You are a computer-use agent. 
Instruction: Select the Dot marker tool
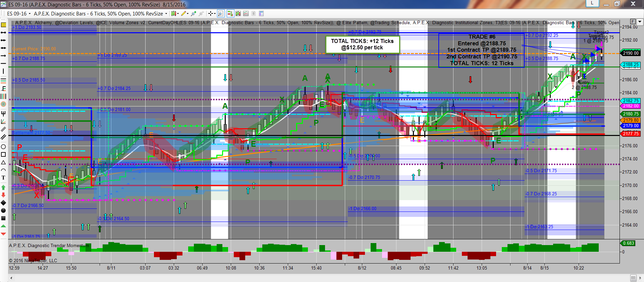3,210
